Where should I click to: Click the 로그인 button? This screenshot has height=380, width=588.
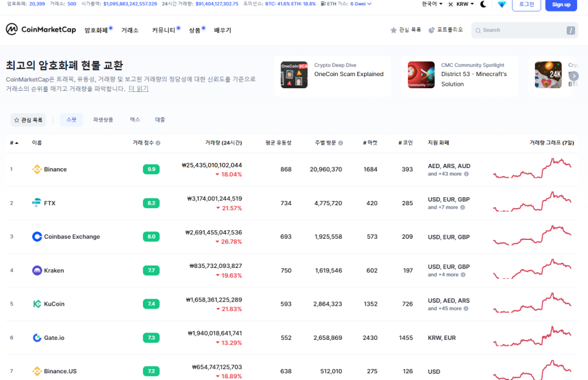click(526, 4)
